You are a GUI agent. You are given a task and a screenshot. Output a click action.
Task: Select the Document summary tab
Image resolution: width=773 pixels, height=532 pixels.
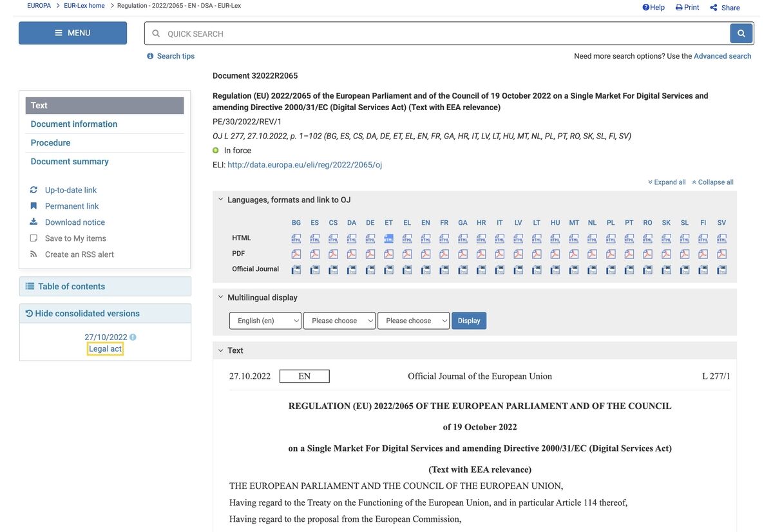[70, 162]
